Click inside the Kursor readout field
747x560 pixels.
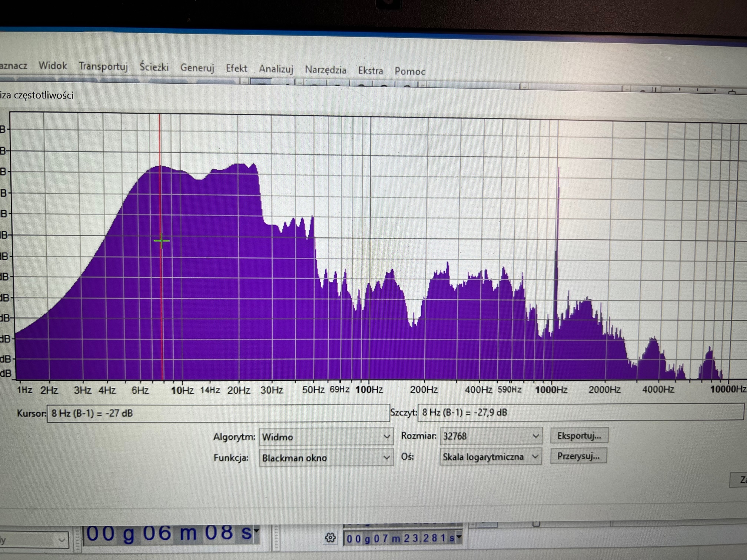click(218, 413)
